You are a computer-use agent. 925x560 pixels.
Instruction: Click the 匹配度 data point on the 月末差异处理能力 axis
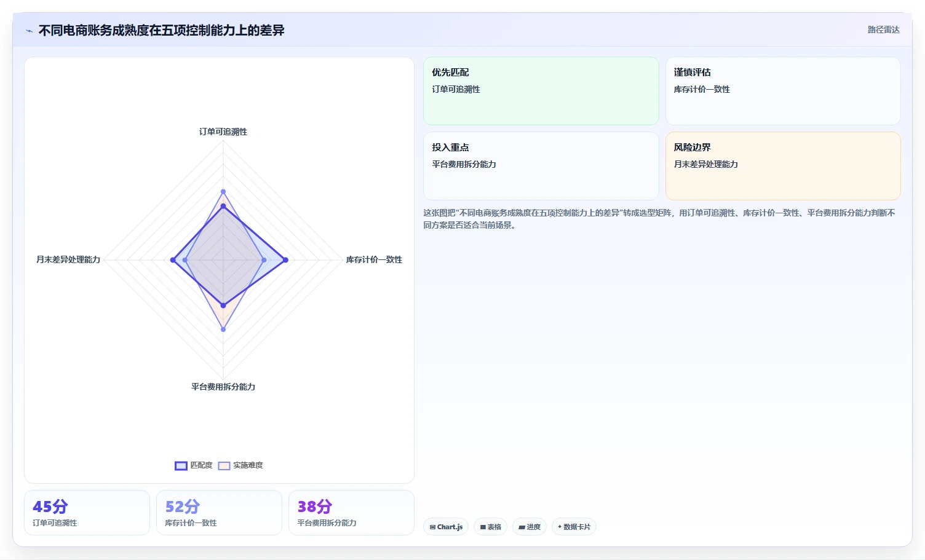click(x=173, y=260)
